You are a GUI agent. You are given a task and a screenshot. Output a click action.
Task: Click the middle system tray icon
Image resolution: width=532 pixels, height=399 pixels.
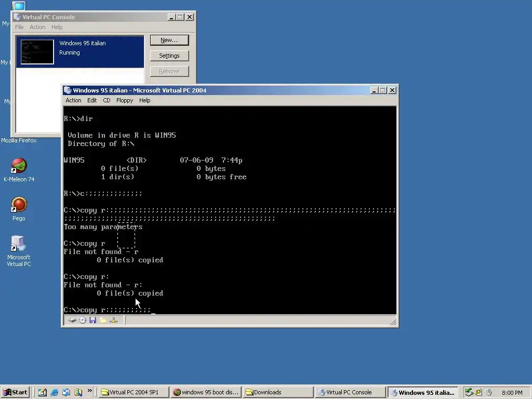pyautogui.click(x=478, y=392)
